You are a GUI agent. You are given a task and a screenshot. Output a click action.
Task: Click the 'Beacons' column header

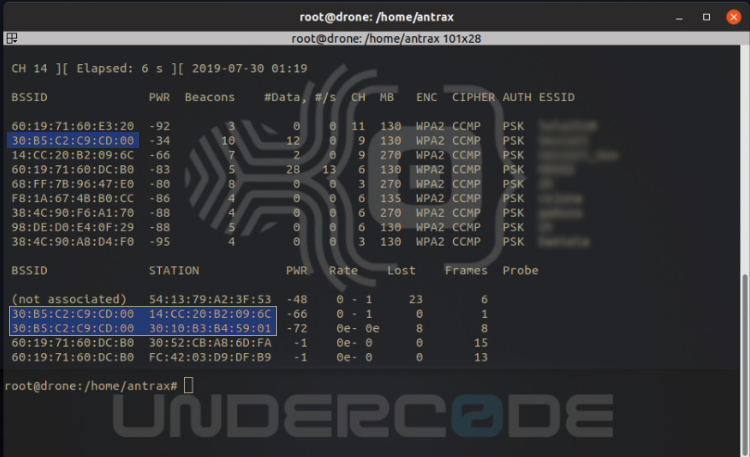coord(210,97)
